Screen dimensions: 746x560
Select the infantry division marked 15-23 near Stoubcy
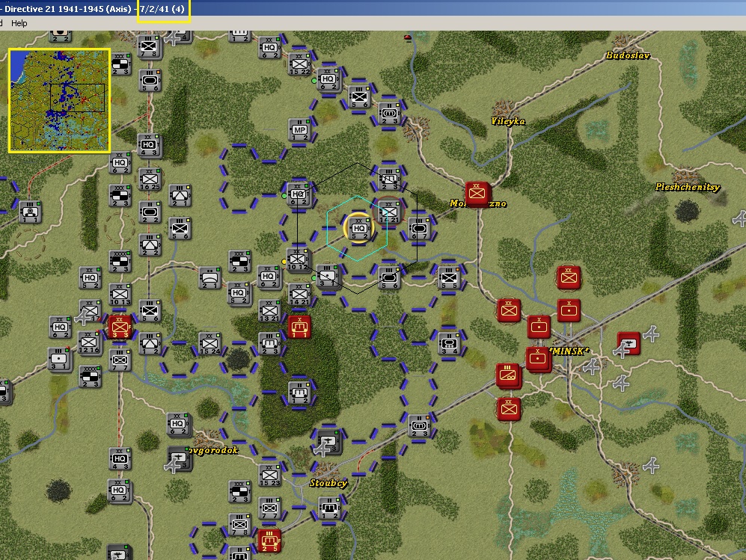(x=269, y=474)
